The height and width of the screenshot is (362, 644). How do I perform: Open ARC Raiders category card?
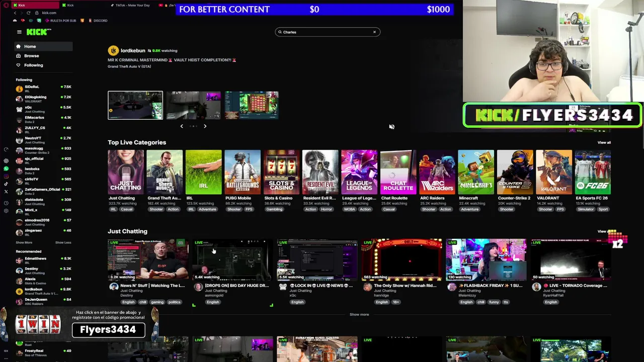(x=437, y=172)
